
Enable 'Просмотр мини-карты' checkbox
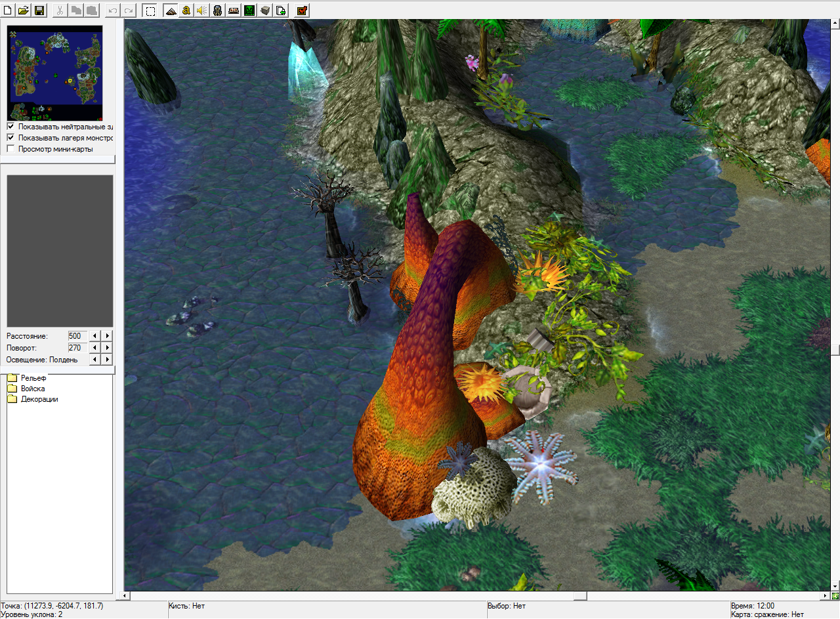(x=10, y=149)
